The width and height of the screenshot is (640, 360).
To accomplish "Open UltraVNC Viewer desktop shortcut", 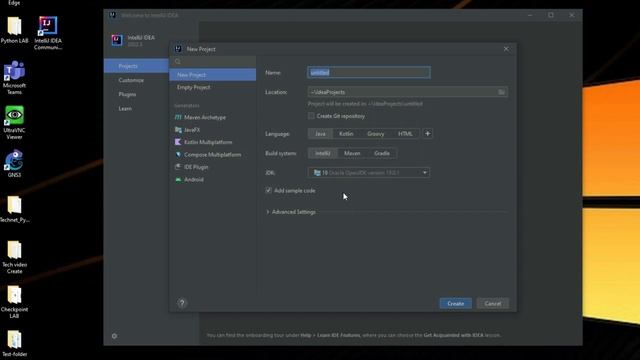I will 14,122.
